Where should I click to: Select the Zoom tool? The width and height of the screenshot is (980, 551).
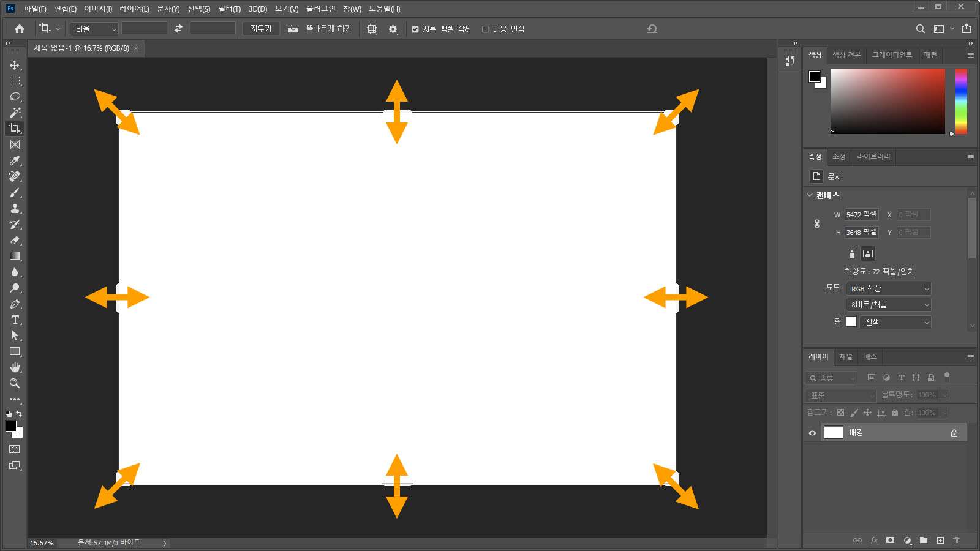click(15, 383)
